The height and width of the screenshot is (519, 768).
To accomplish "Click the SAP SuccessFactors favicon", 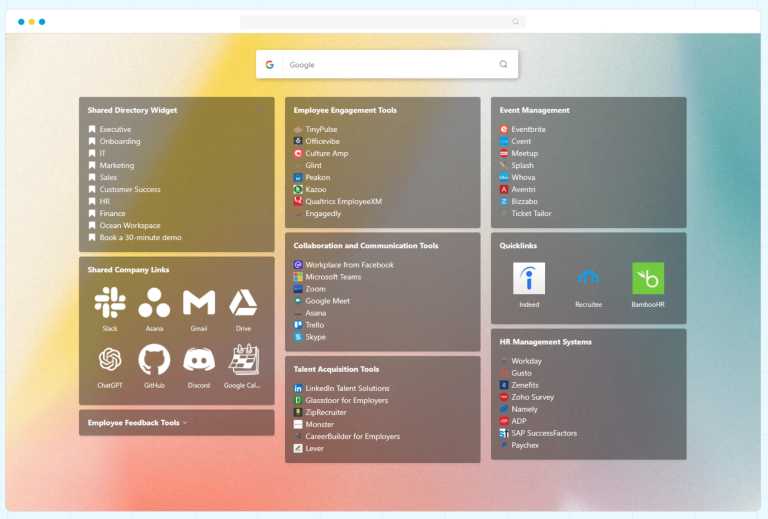I will point(504,433).
